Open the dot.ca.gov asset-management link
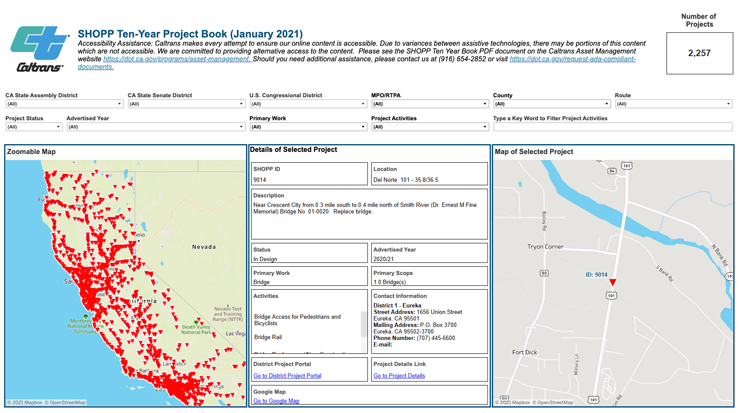Image resolution: width=740 pixels, height=413 pixels. (x=177, y=59)
